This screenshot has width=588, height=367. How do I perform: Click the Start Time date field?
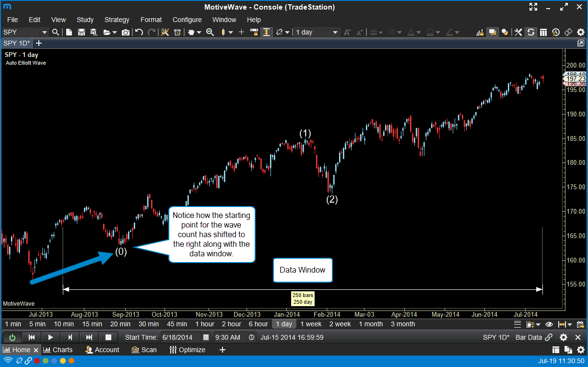tap(180, 337)
